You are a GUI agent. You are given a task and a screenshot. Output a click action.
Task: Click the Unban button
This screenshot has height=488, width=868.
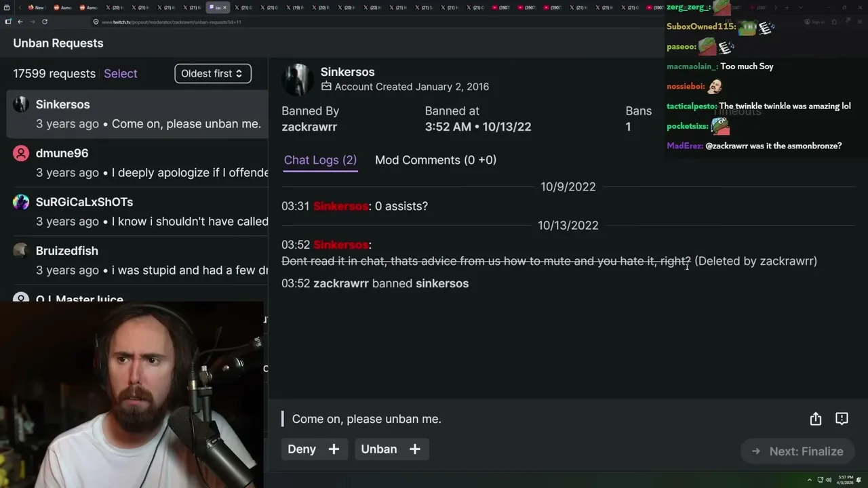point(391,449)
